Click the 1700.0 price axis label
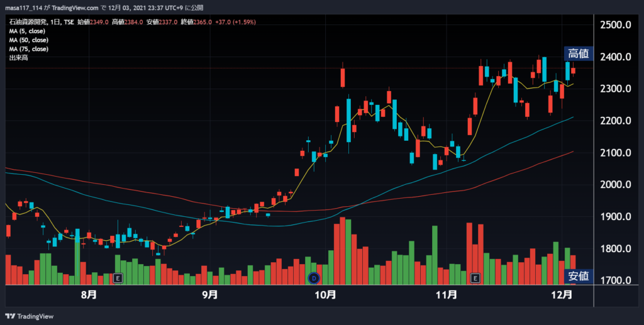This screenshot has width=644, height=325. tap(615, 280)
